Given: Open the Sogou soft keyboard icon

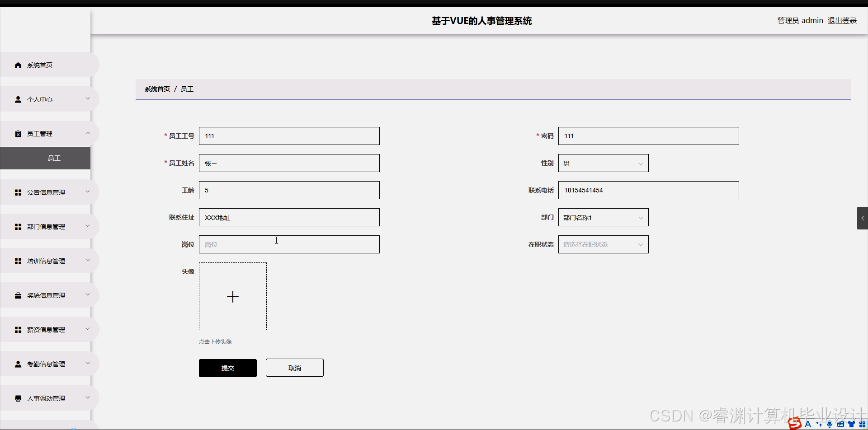Looking at the screenshot, I should click(840, 425).
